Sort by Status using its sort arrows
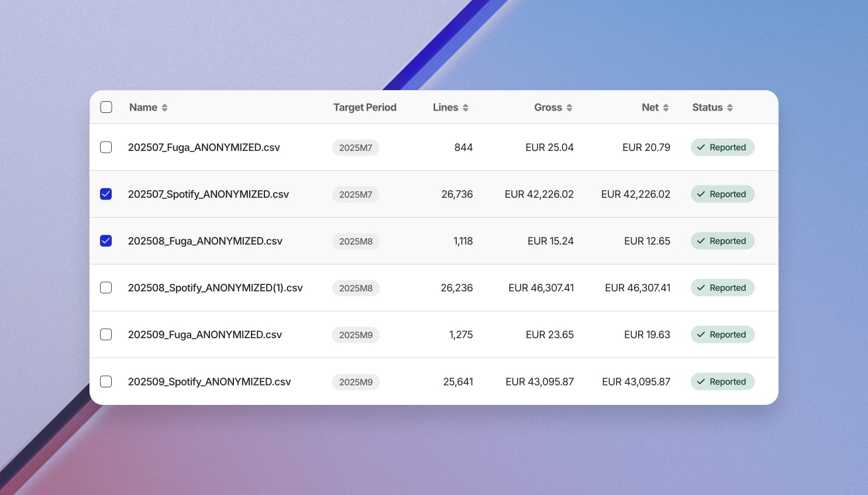This screenshot has width=868, height=495. click(x=729, y=108)
